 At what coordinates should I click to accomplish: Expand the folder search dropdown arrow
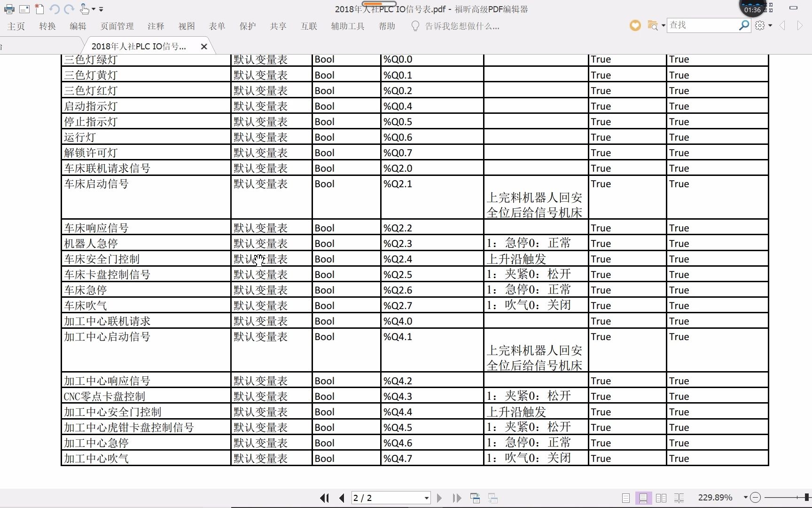coord(663,25)
